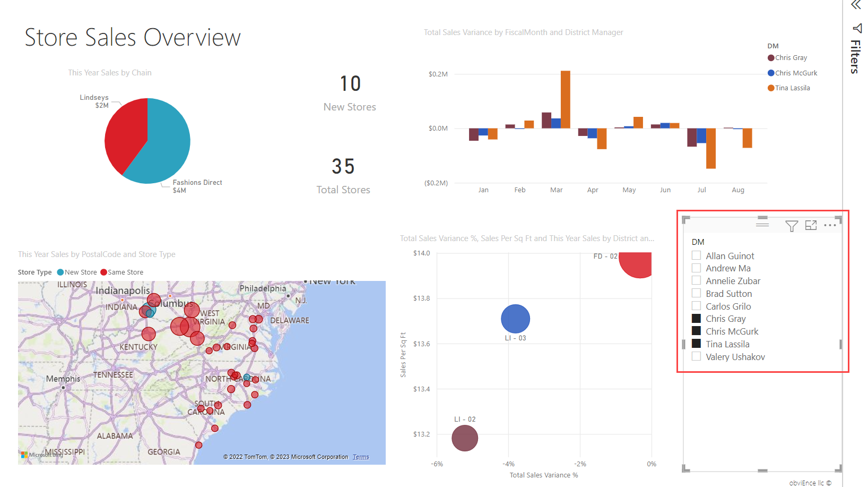
Task: Check the Allan Guinot checkbox
Action: pyautogui.click(x=697, y=255)
